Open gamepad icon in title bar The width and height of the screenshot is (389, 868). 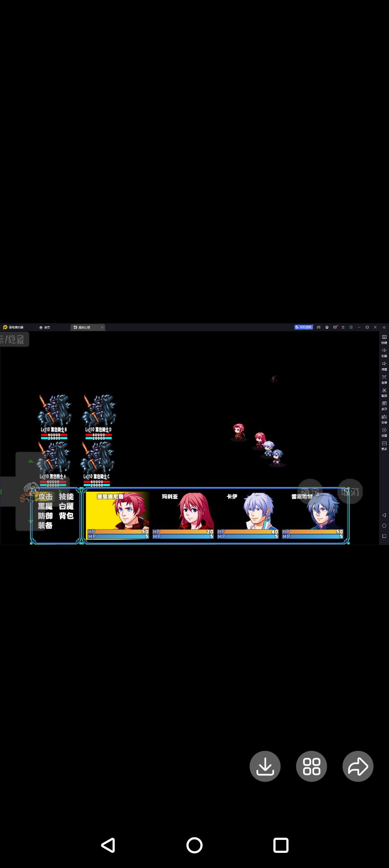point(318,327)
